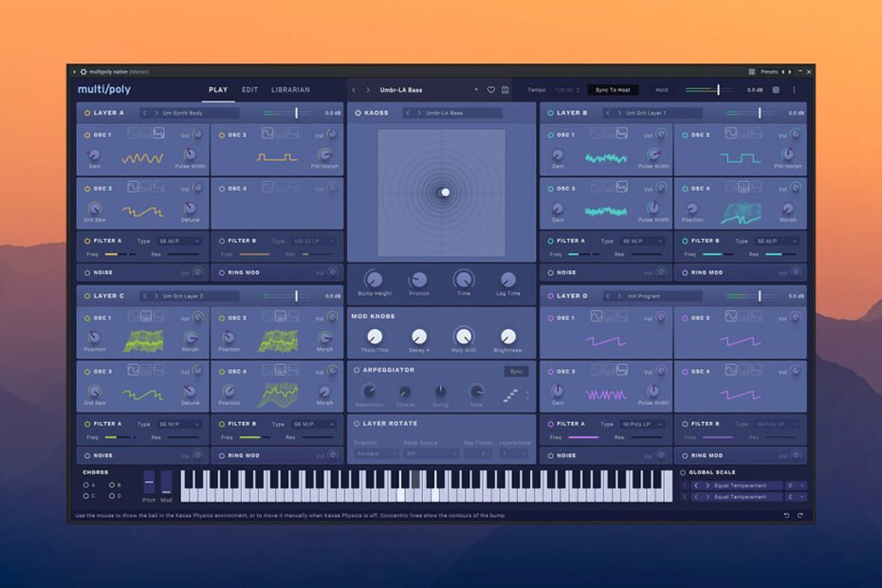Enable the Global Scale toggle

(x=683, y=472)
